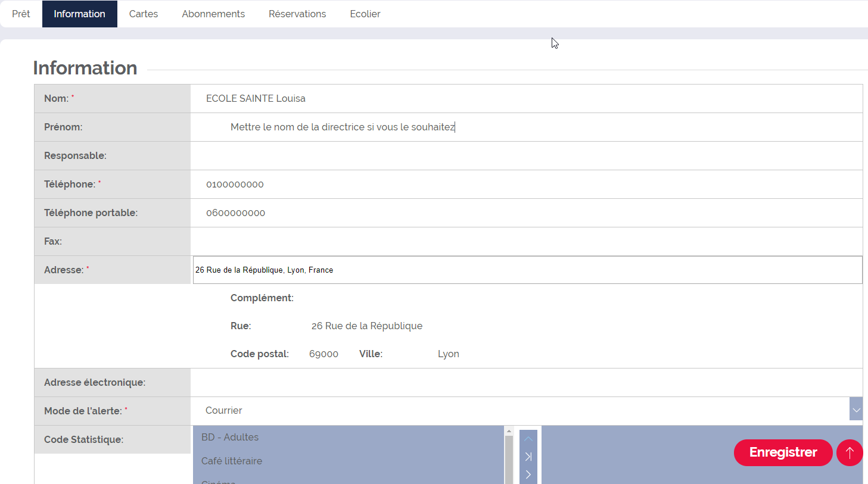This screenshot has height=484, width=868.
Task: Go to the Abonnements tab
Action: pyautogui.click(x=213, y=14)
